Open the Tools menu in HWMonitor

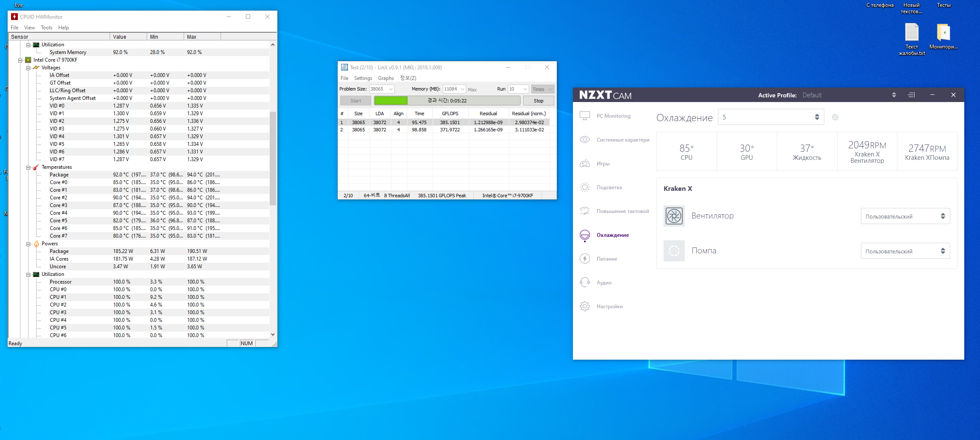(x=46, y=28)
